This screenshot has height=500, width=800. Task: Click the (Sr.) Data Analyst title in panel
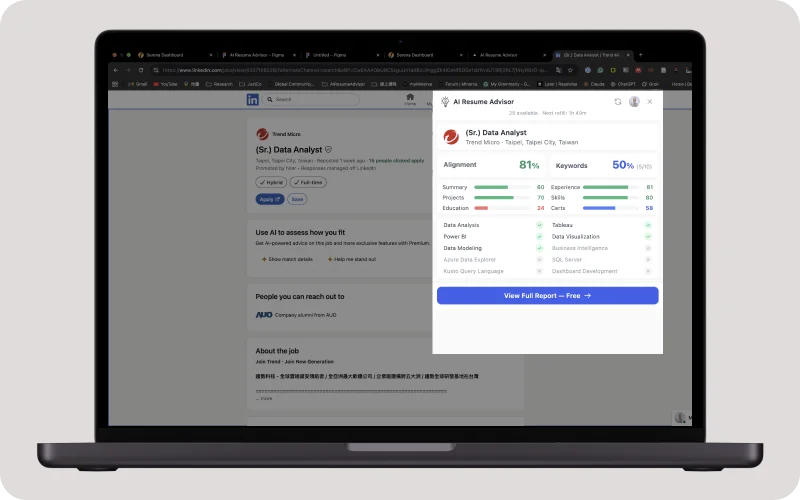[496, 133]
